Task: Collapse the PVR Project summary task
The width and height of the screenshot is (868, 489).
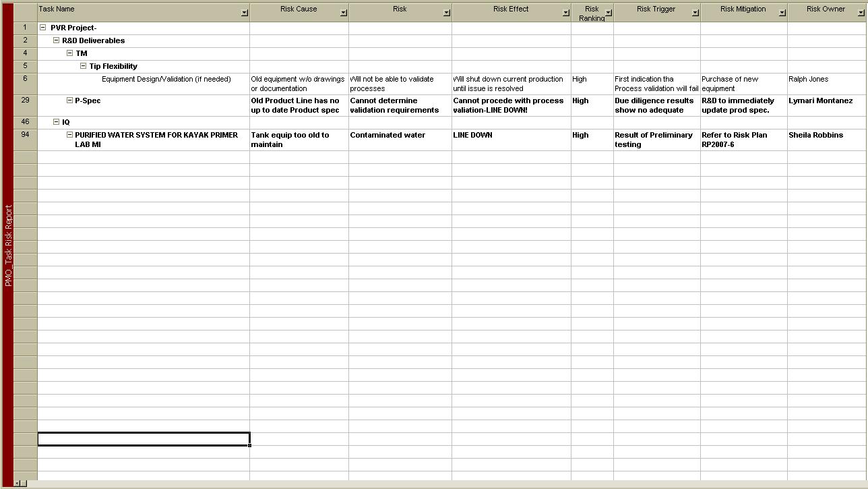Action: point(43,28)
